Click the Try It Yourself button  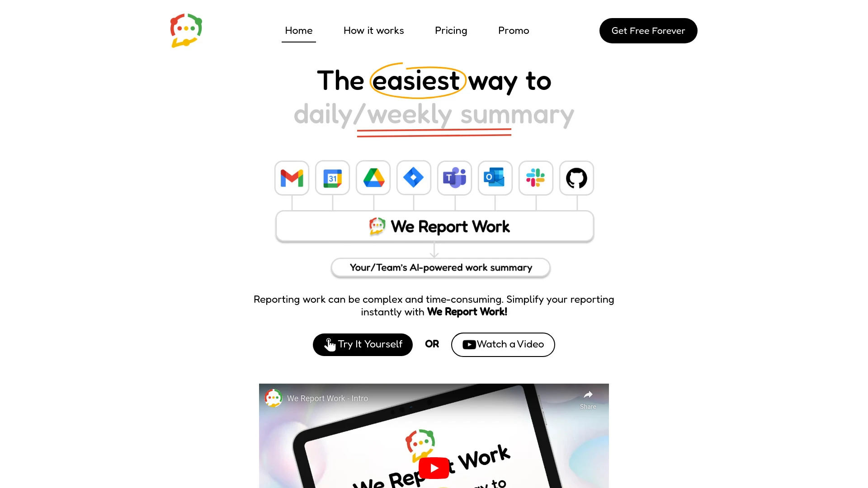(x=362, y=344)
